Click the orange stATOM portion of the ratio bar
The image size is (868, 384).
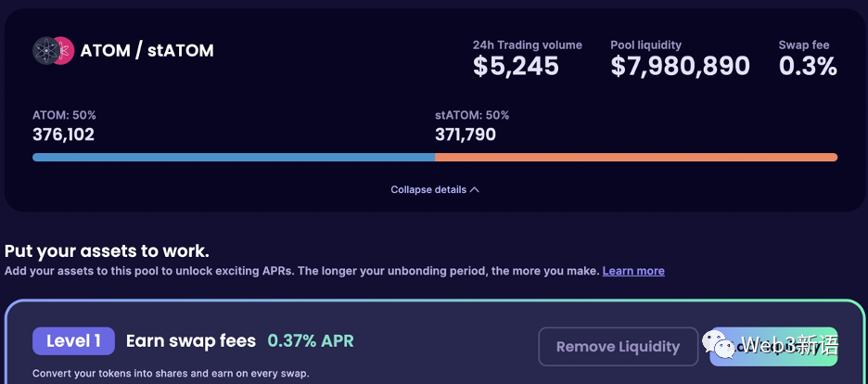click(x=636, y=157)
